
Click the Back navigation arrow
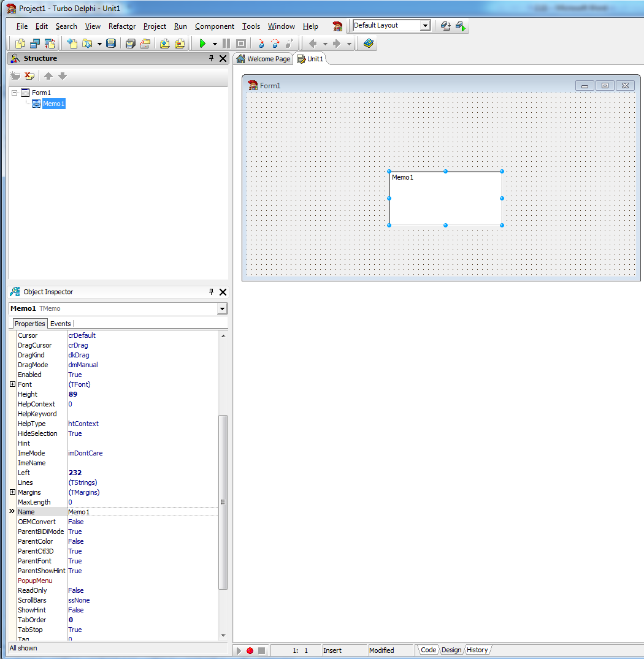[x=313, y=44]
